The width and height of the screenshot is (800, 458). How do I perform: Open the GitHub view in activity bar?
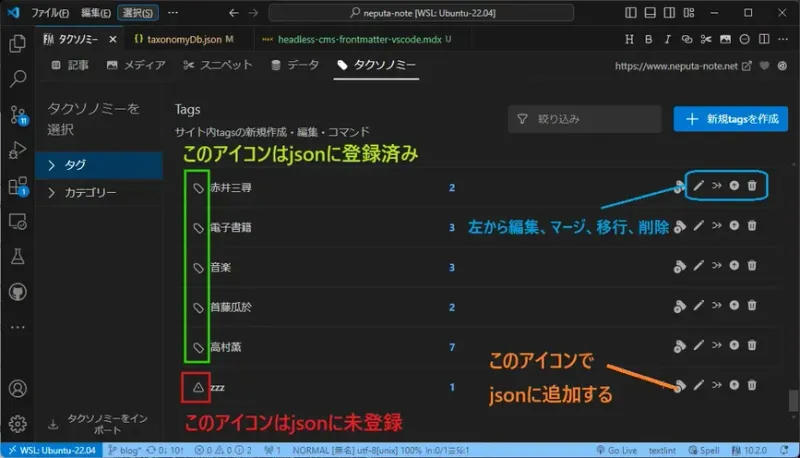point(18,292)
